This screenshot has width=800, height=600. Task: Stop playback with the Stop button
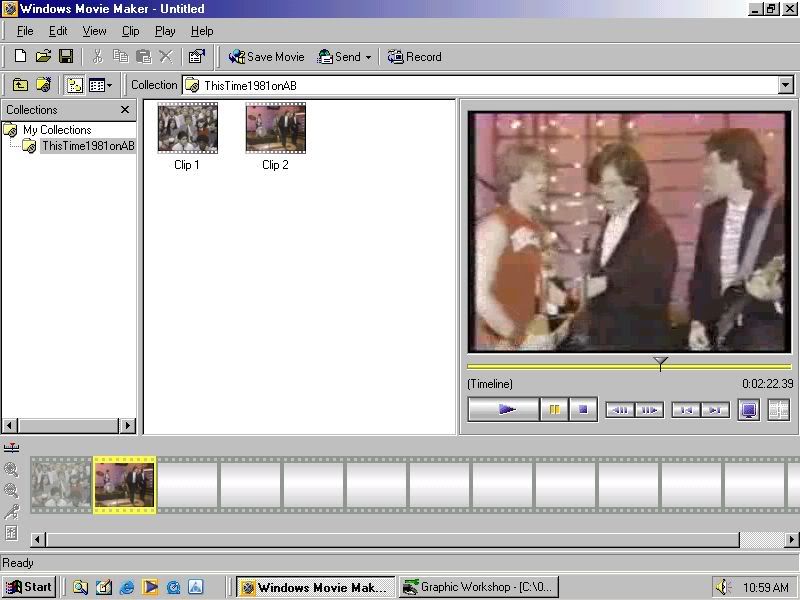(583, 410)
